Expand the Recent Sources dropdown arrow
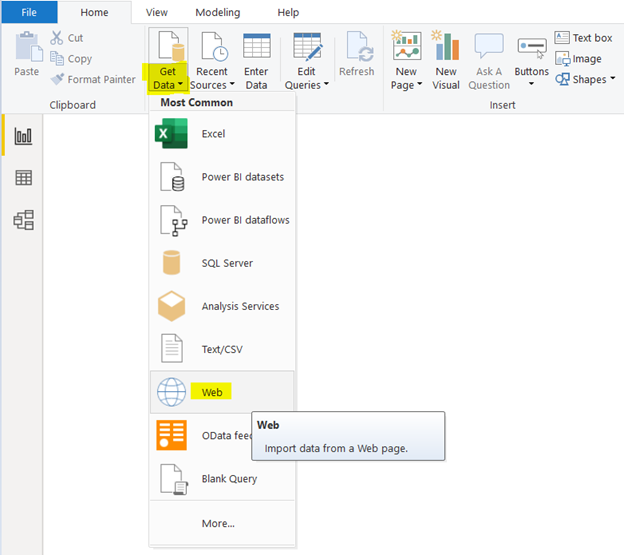This screenshot has height=555, width=624. (x=232, y=84)
